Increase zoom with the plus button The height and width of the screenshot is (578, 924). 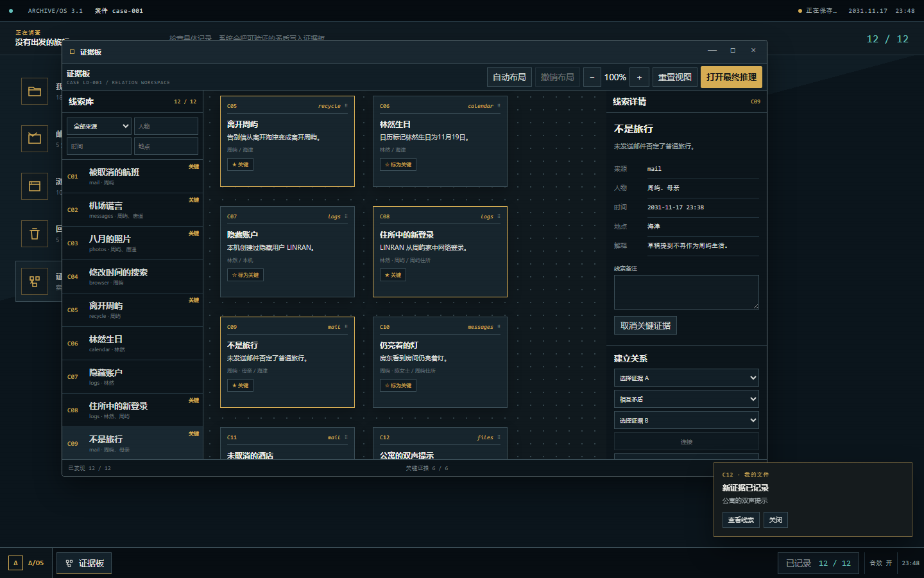point(639,77)
